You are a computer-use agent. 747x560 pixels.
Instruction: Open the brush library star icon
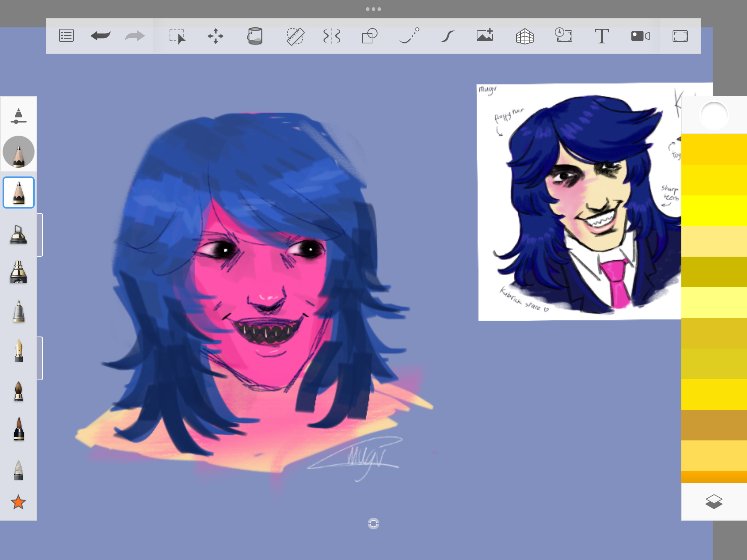(18, 502)
